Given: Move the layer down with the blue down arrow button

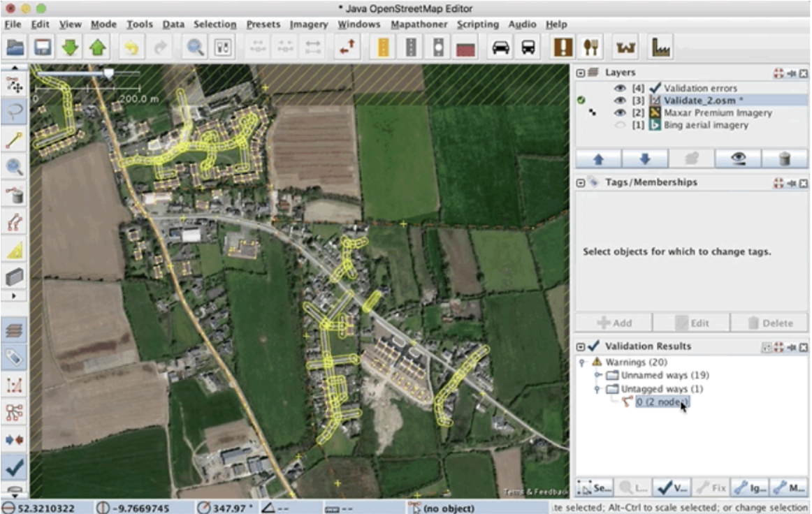Looking at the screenshot, I should [x=645, y=159].
